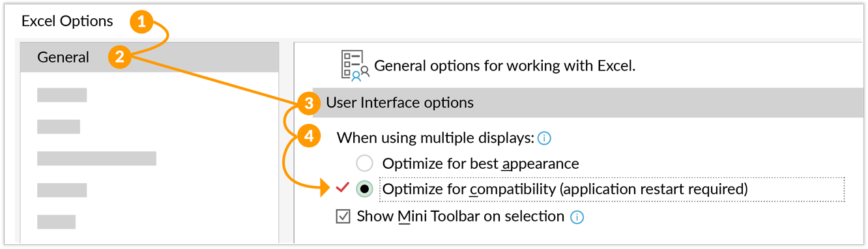Select the last visible sidebar category placeholder
This screenshot has width=868, height=249.
click(x=56, y=222)
